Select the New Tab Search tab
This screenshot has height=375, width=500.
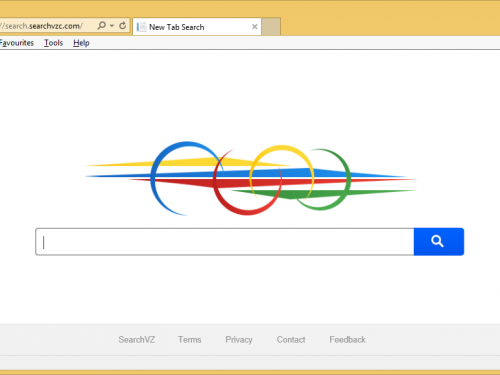click(197, 27)
